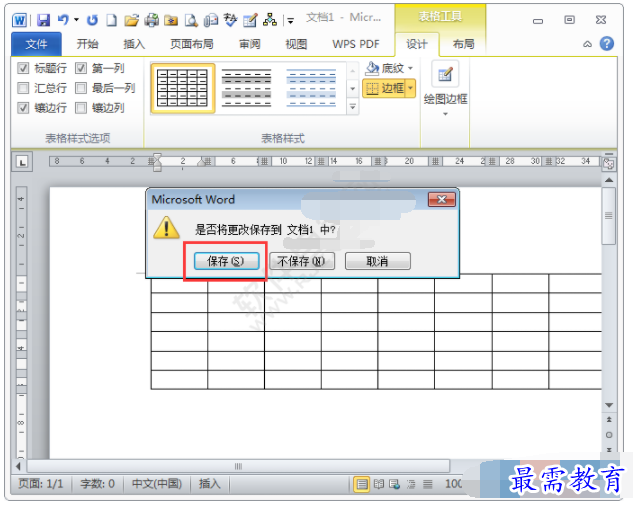Toggle the First Column (第一列) checkbox
Viewport: 633px width, 511px height.
coord(81,68)
